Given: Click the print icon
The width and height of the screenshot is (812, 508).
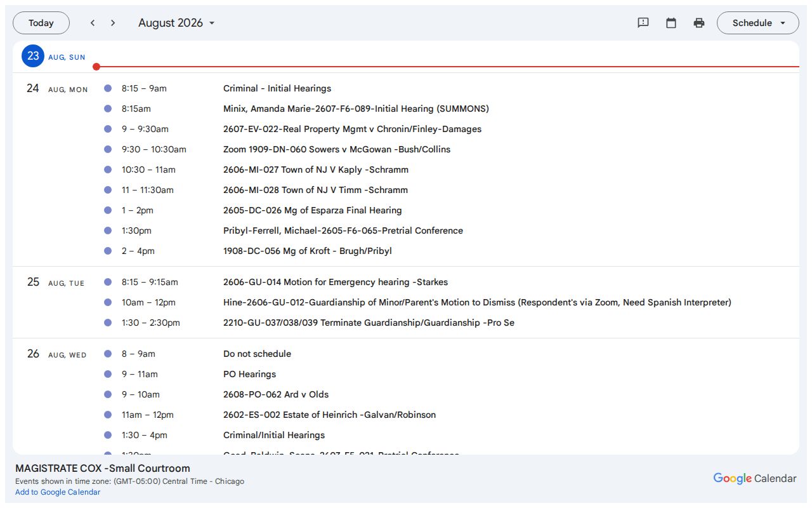Looking at the screenshot, I should point(699,23).
